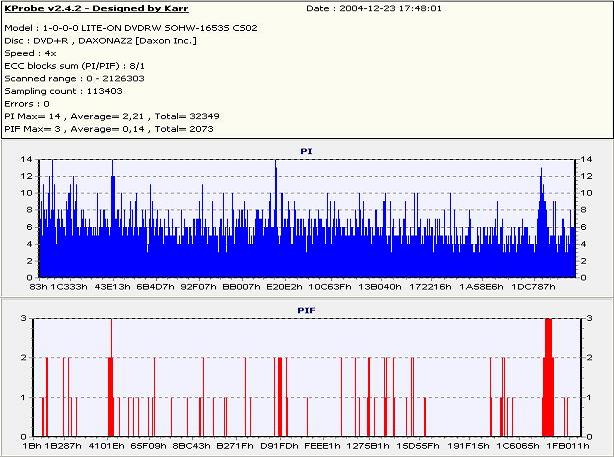Click PI chart x-axis label 172216h
614x457 pixels.
point(430,287)
